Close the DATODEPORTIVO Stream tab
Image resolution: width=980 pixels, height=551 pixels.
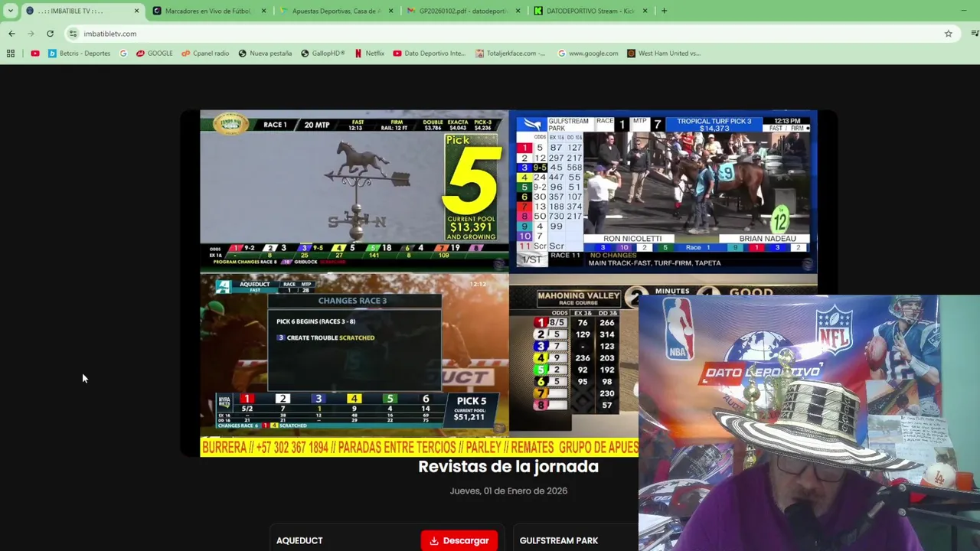[645, 11]
